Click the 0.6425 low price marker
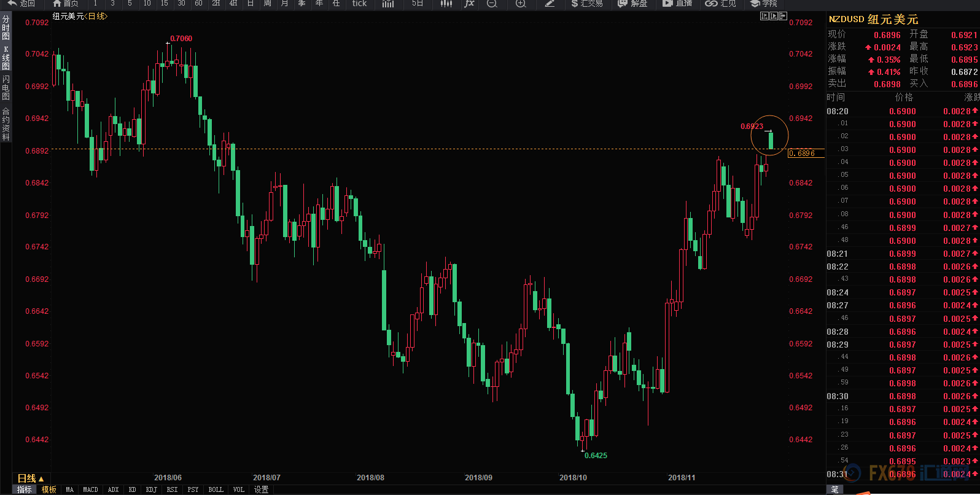The width and height of the screenshot is (980, 495). coord(596,456)
